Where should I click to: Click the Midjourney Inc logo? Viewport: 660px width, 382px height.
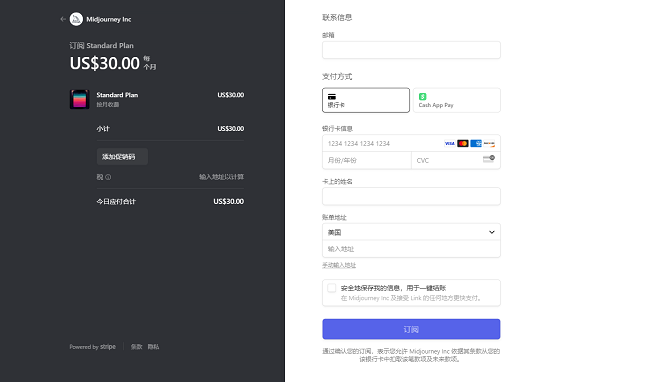pyautogui.click(x=76, y=19)
